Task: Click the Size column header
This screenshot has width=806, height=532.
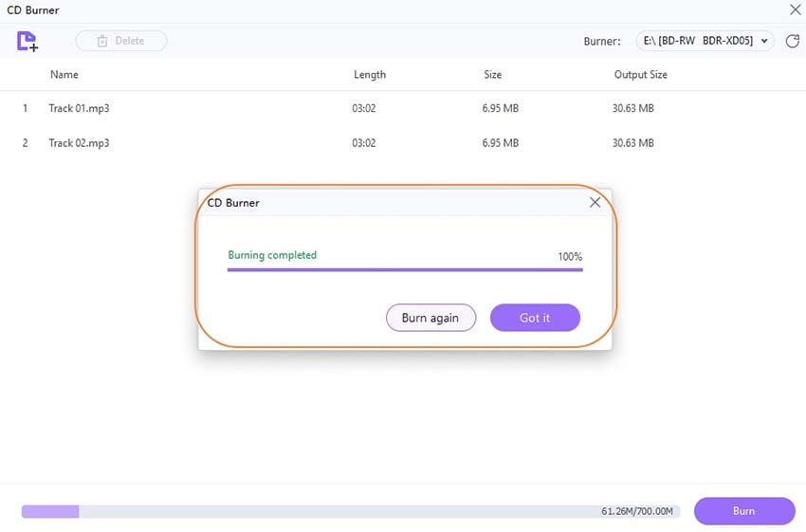Action: (492, 75)
